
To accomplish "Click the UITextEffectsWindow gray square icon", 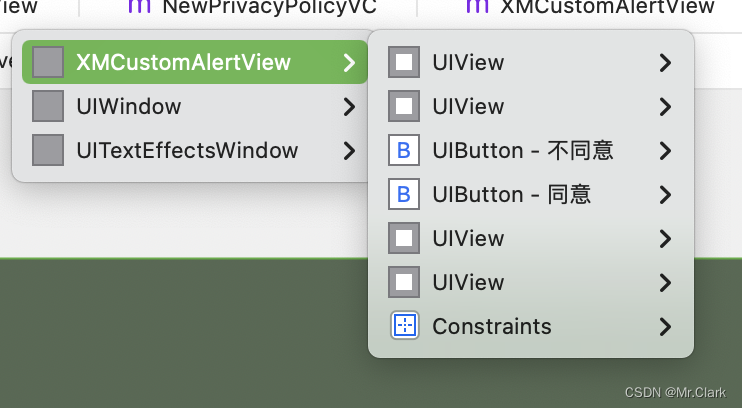I will [x=48, y=151].
